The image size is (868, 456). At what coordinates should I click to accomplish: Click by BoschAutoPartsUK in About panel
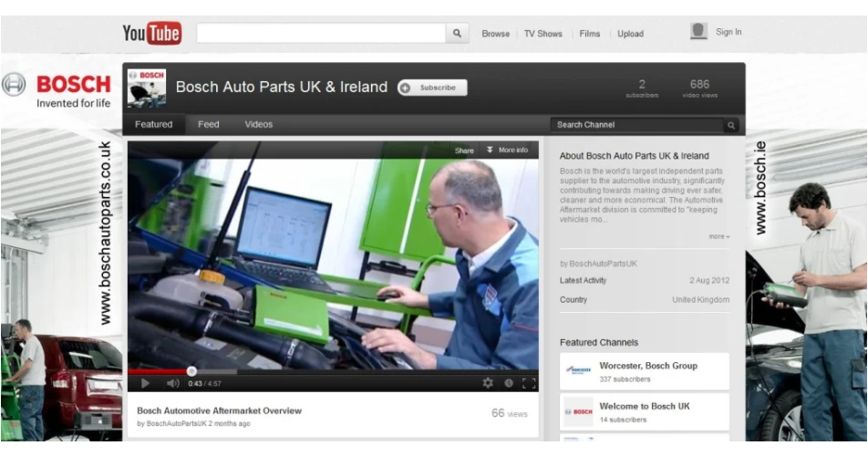pyautogui.click(x=598, y=264)
